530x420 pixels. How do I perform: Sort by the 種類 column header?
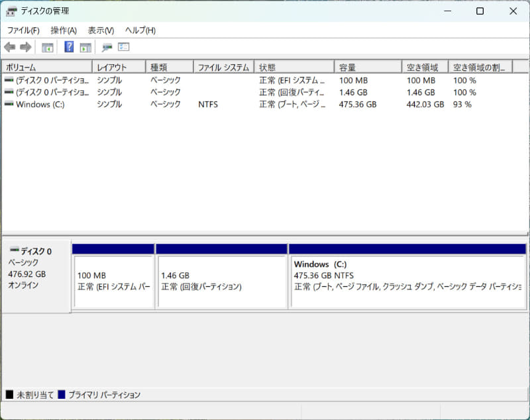click(x=170, y=68)
